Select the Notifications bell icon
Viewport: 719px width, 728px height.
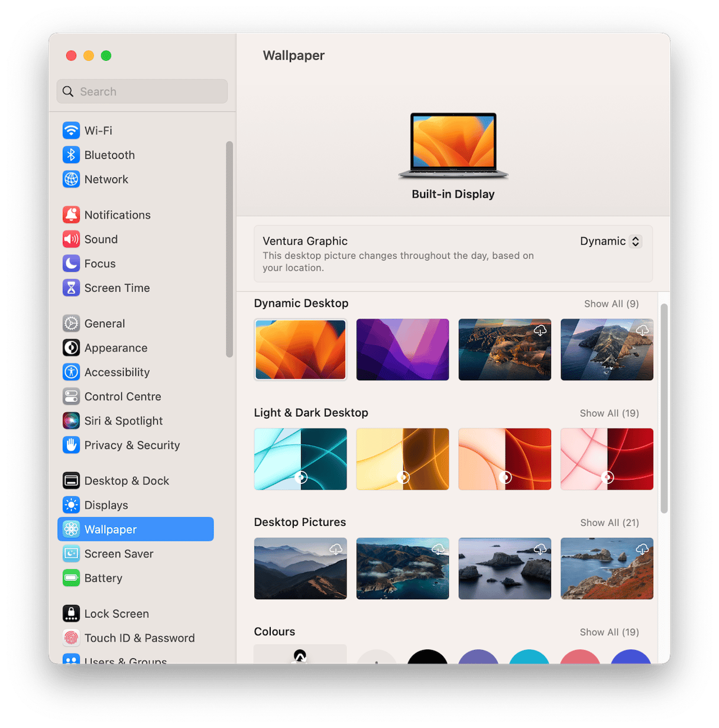71,215
